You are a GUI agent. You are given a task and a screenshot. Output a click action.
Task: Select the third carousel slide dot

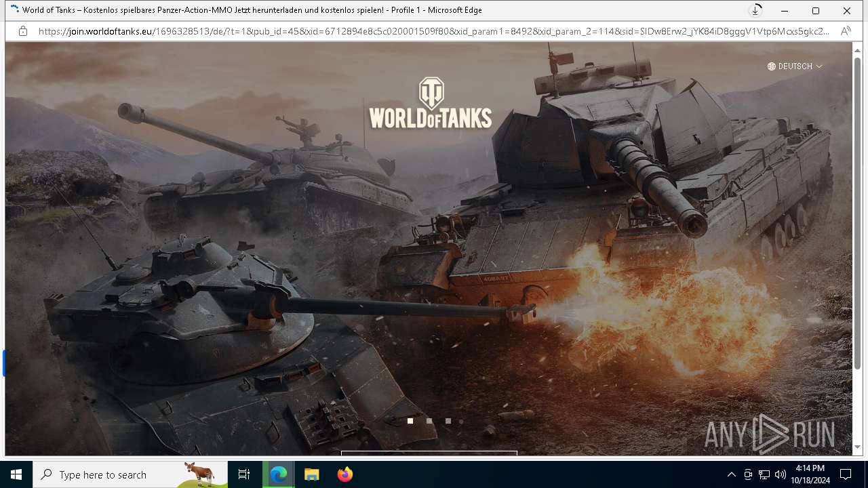[448, 421]
